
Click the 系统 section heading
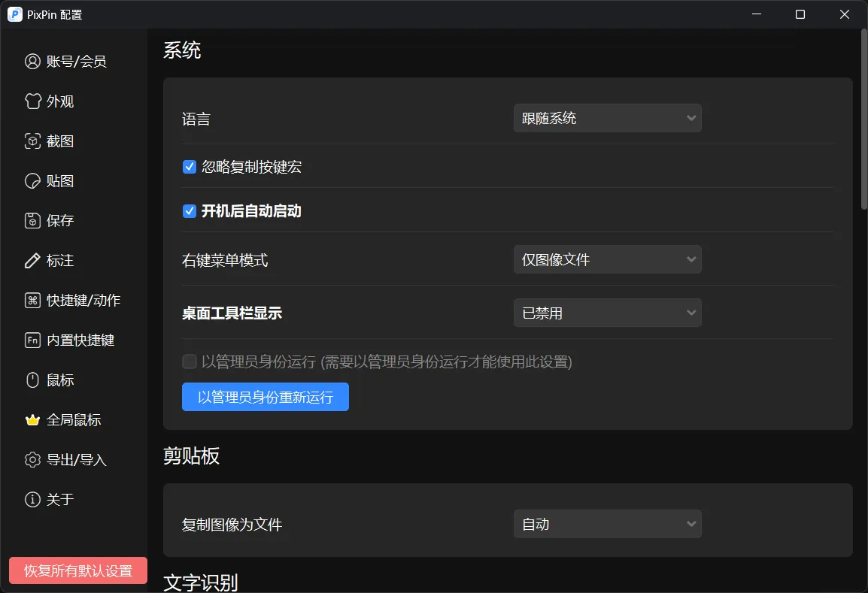(182, 50)
